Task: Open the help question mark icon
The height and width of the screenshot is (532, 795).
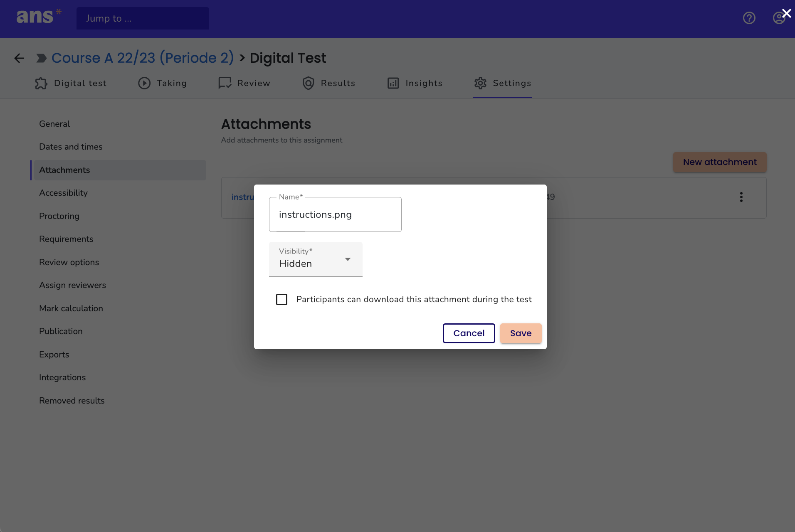Action: 749,18
